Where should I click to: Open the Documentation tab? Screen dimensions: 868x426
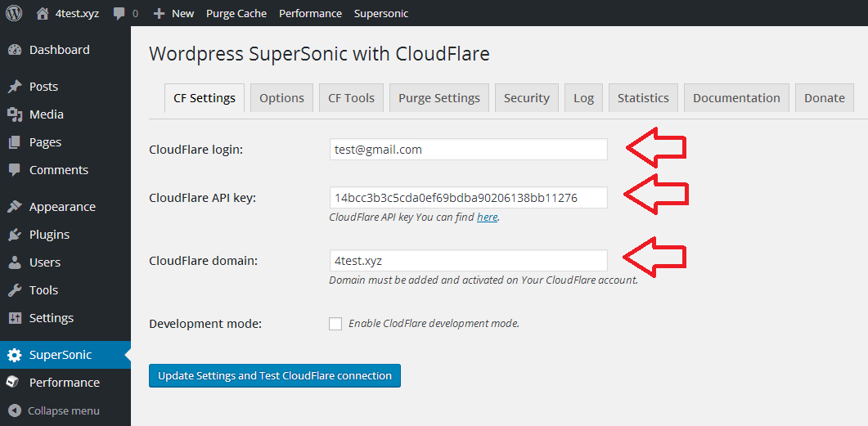pyautogui.click(x=737, y=98)
